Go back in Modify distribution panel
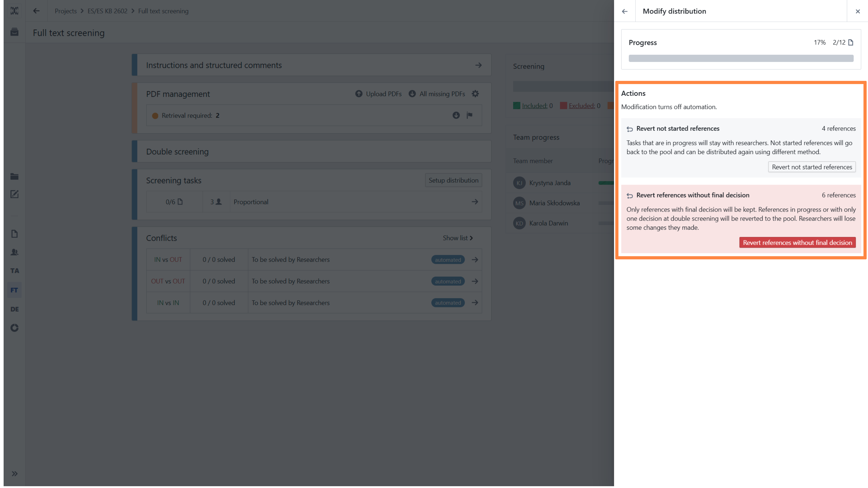 pyautogui.click(x=625, y=11)
